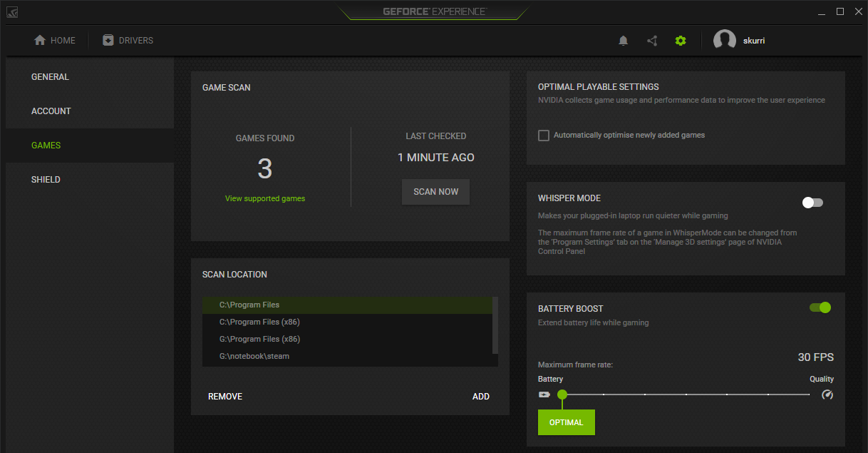This screenshot has height=453, width=868.
Task: Click Remove under scan locations
Action: 225,397
